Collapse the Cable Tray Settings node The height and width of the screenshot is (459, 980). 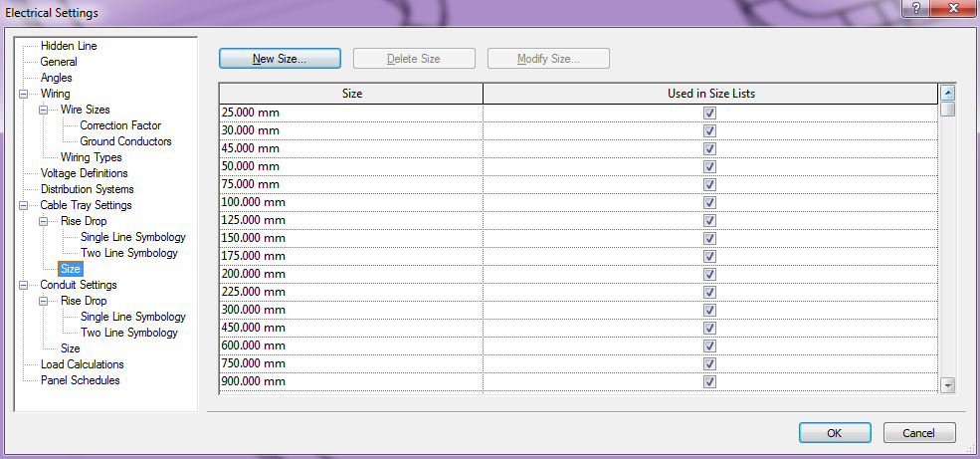click(x=24, y=205)
